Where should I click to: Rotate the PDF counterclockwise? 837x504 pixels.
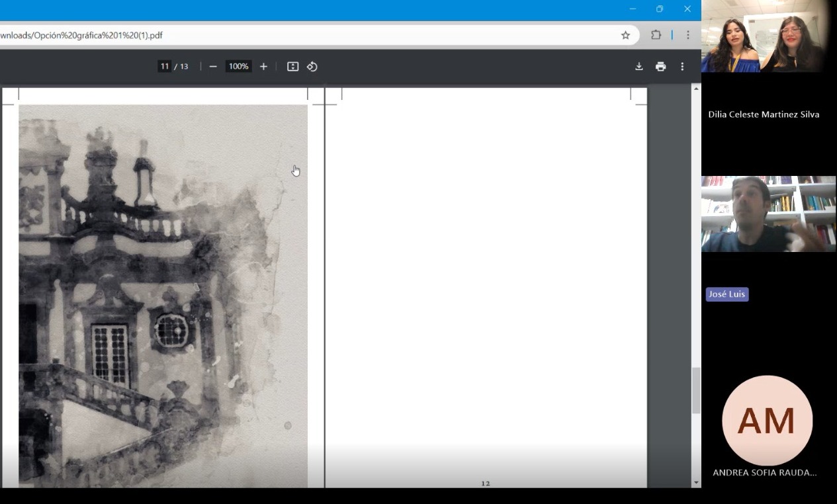[312, 66]
